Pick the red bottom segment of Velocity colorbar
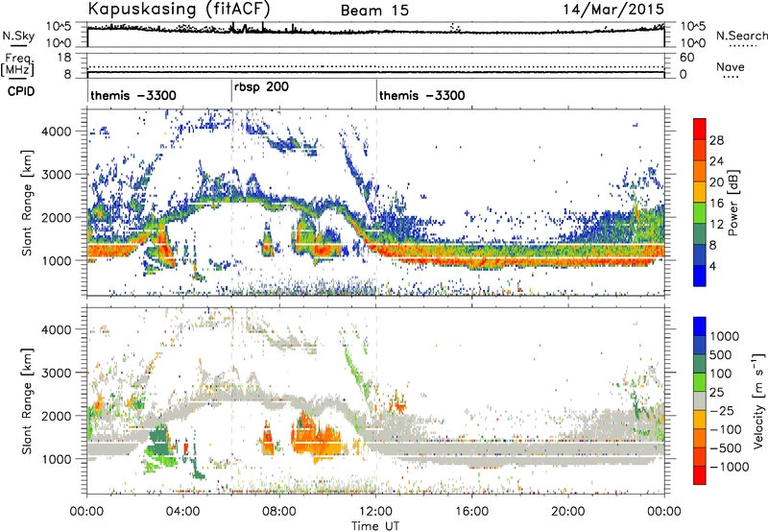This screenshot has height=532, width=768. pyautogui.click(x=700, y=475)
